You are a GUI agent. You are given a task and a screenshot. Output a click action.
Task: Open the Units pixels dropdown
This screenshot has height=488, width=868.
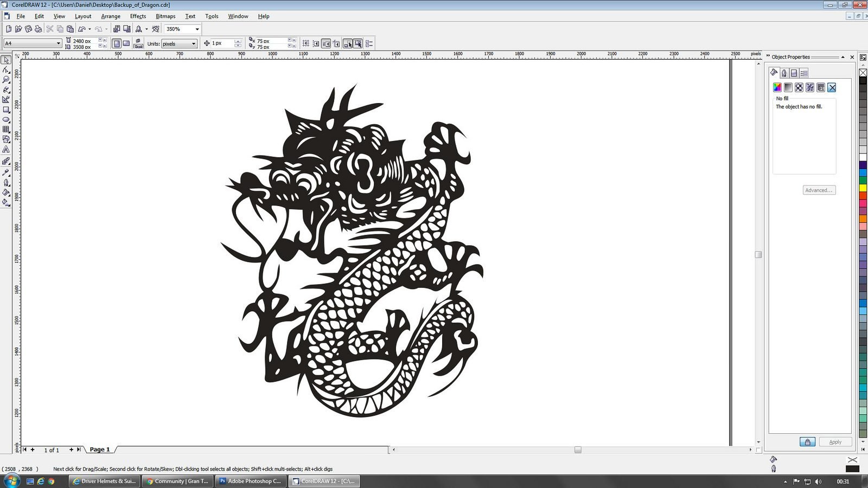tap(193, 43)
